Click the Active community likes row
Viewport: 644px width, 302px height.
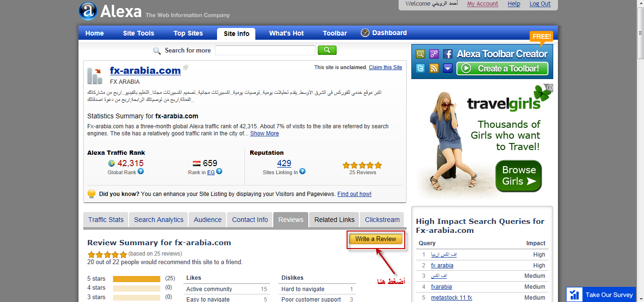226,289
